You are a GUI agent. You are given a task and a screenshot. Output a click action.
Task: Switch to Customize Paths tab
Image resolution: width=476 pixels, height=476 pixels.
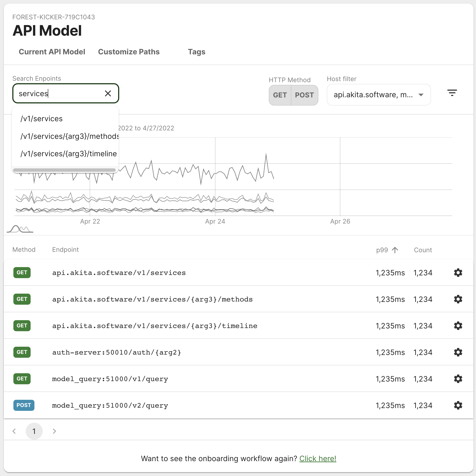[x=129, y=52]
